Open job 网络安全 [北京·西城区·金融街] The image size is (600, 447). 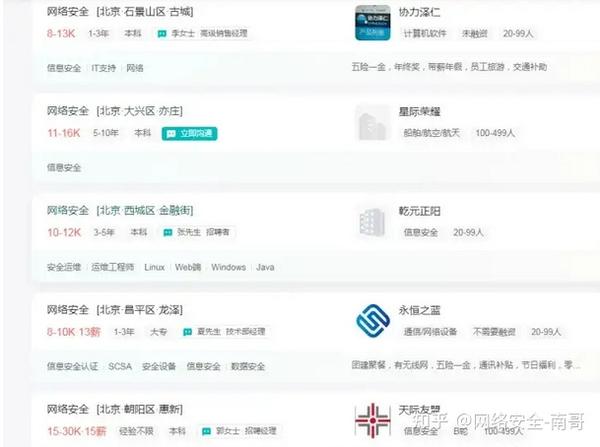[x=120, y=210]
